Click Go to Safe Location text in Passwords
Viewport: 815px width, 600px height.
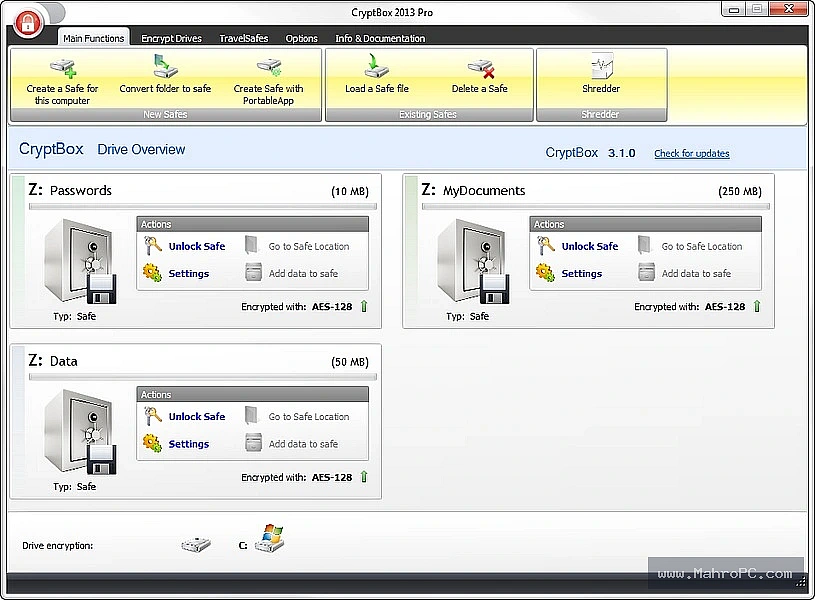click(309, 246)
